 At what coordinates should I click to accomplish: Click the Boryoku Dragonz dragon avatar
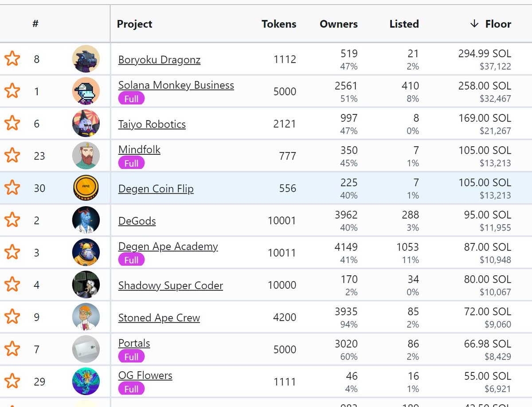point(86,59)
